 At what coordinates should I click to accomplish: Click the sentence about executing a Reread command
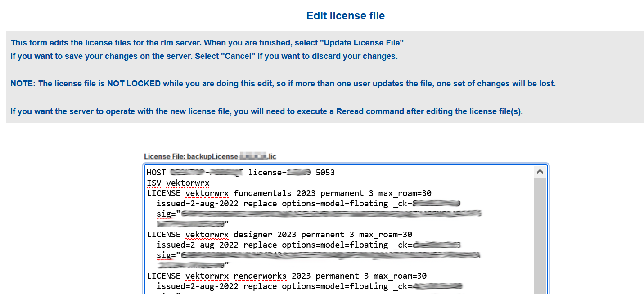click(266, 111)
